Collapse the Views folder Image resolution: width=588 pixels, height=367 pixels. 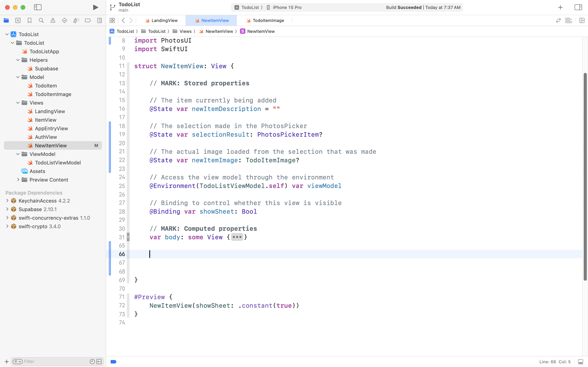17,103
